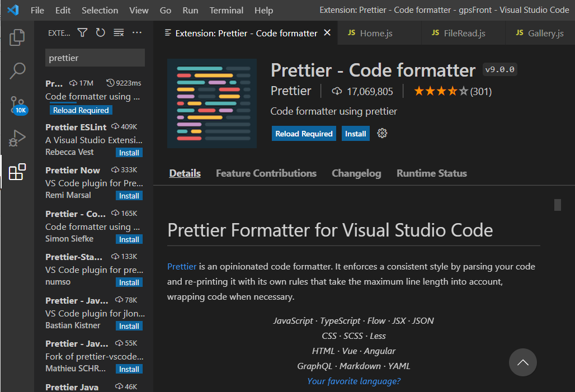Viewport: 575px width, 392px height.
Task: Click the Prettier extension logo image
Action: (212, 103)
